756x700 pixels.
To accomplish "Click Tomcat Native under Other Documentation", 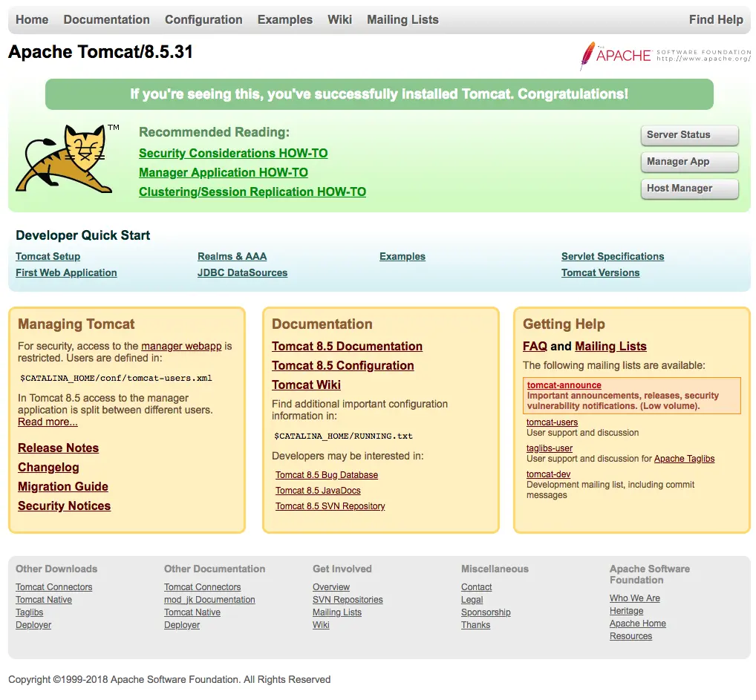I will [192, 612].
